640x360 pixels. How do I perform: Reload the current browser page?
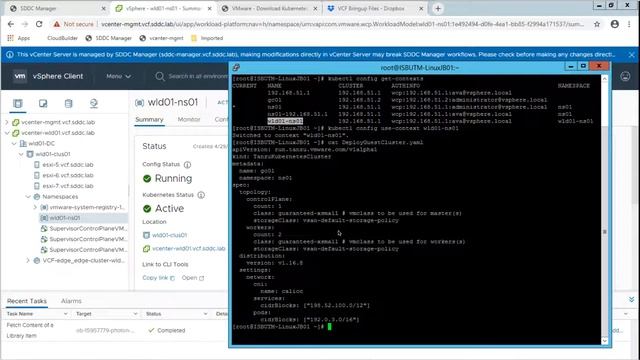click(x=39, y=24)
